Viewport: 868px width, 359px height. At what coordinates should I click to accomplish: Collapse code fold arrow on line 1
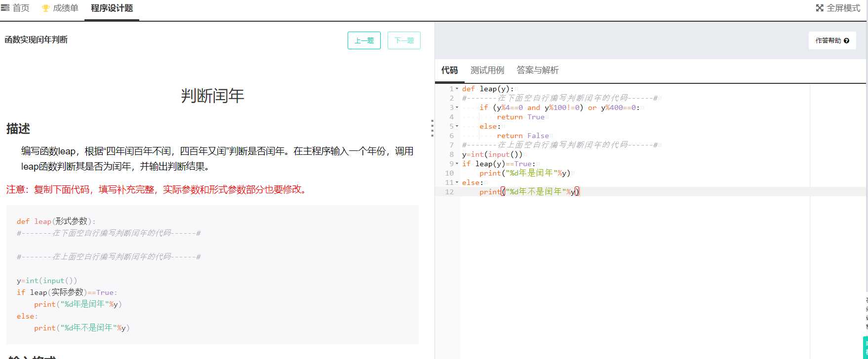tap(457, 89)
